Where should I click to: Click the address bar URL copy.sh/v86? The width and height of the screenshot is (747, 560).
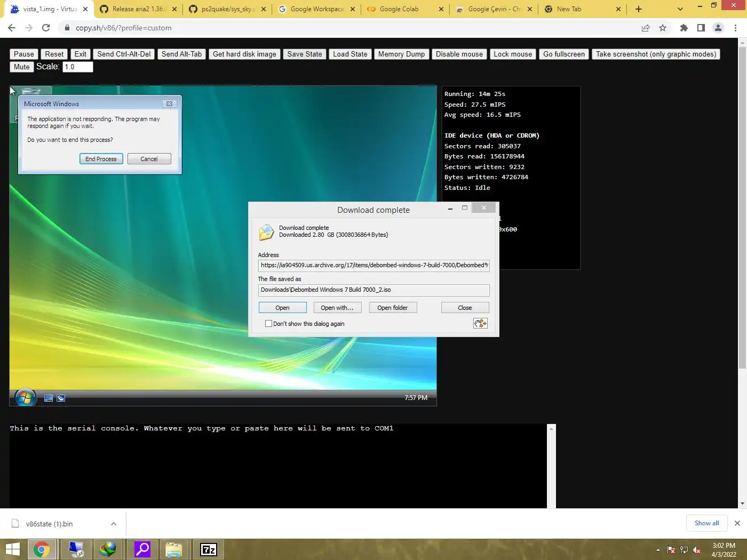[x=123, y=28]
